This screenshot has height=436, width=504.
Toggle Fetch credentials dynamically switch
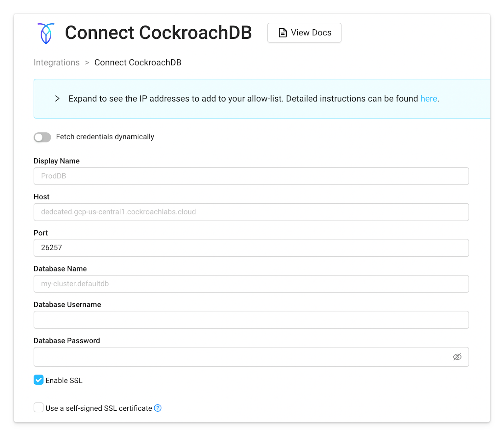click(x=42, y=137)
